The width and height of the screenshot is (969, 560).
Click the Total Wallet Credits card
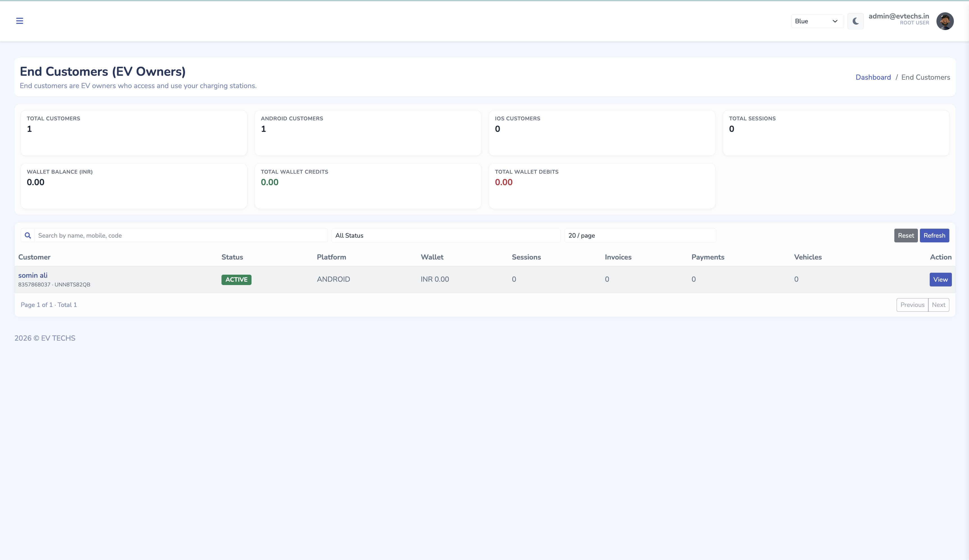[367, 186]
